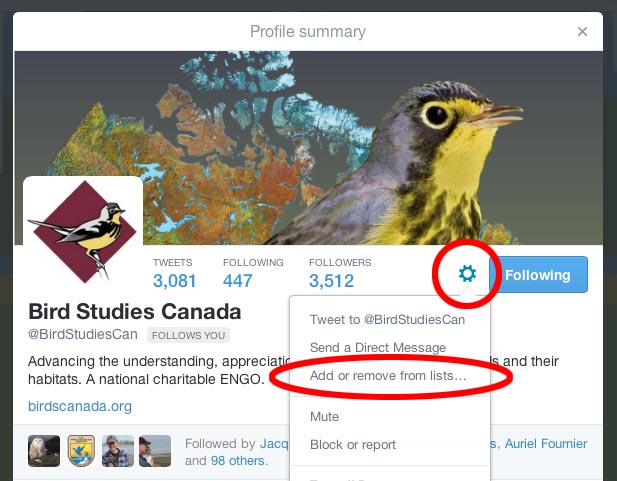Choose Mute from the dropdown menu
The height and width of the screenshot is (481, 617).
325,416
